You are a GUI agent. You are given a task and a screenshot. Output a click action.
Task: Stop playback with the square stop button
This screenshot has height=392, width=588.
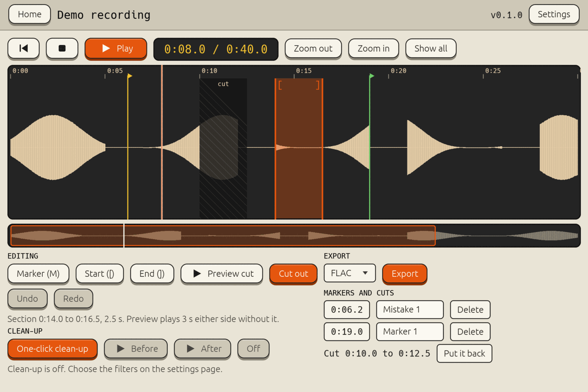point(62,48)
